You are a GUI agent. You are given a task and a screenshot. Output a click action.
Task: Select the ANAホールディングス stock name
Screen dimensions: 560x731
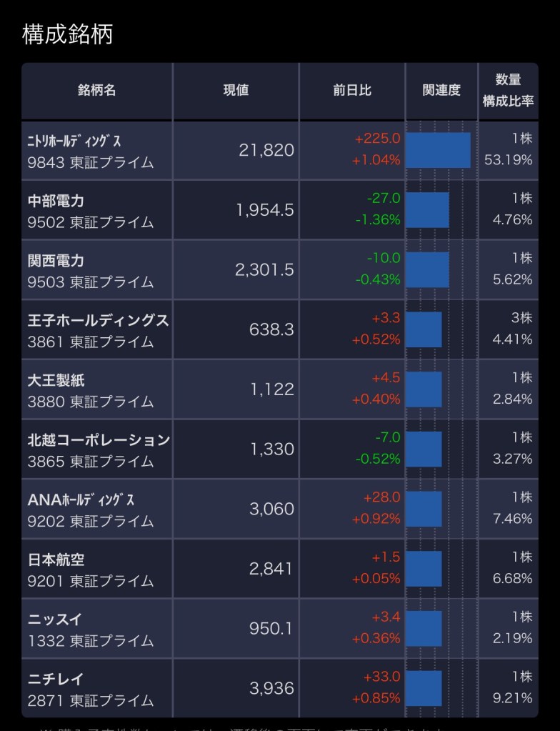click(81, 499)
